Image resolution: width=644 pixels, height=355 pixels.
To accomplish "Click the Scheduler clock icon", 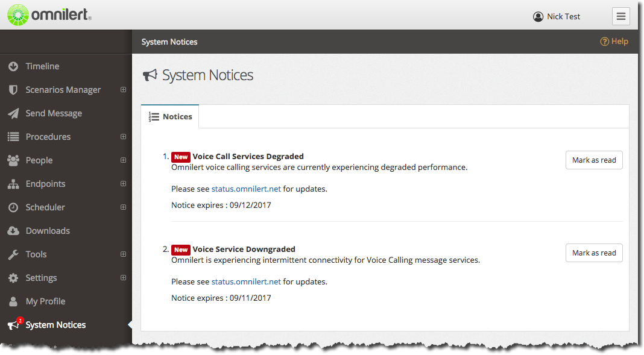I will (x=13, y=207).
